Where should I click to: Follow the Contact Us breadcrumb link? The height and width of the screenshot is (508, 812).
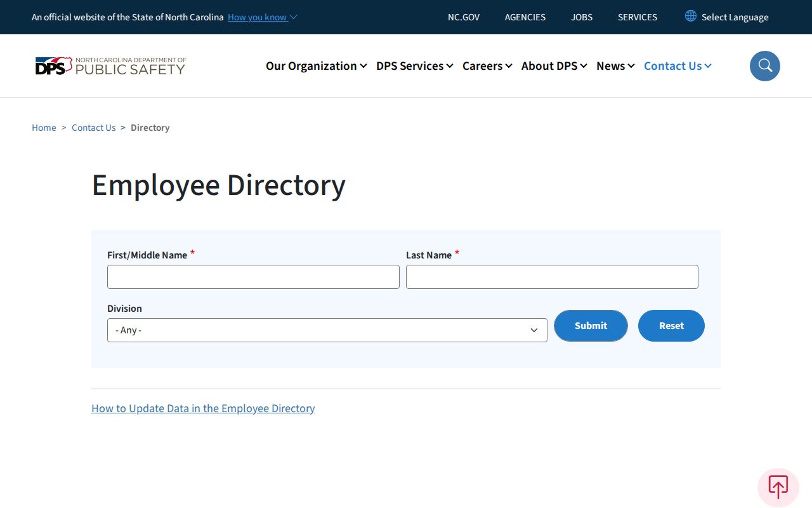click(94, 128)
